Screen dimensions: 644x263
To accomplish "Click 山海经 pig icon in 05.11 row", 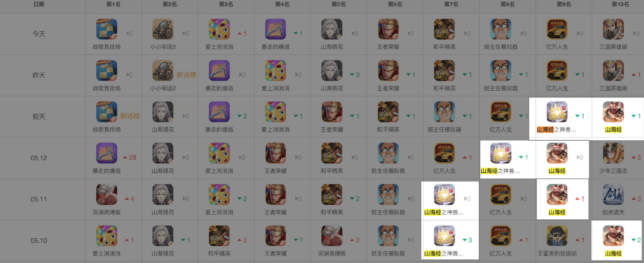I will [557, 194].
